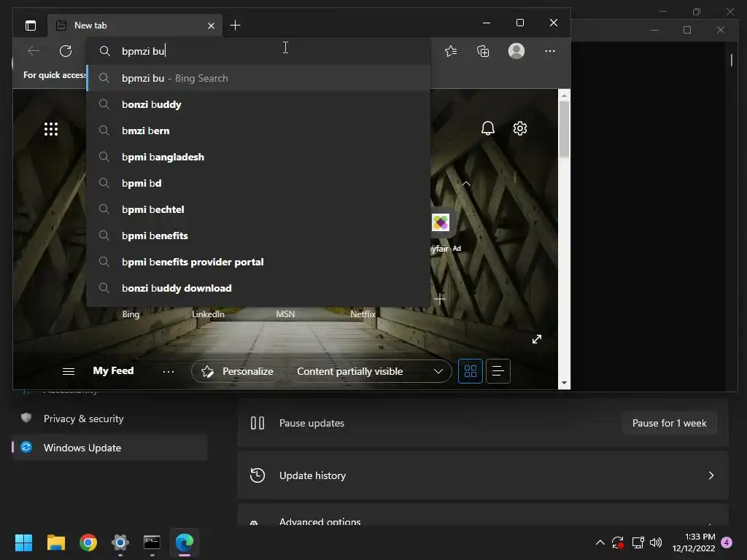Viewport: 747px width, 560px height.
Task: Click Edge page scrollbar down arrow
Action: (564, 383)
